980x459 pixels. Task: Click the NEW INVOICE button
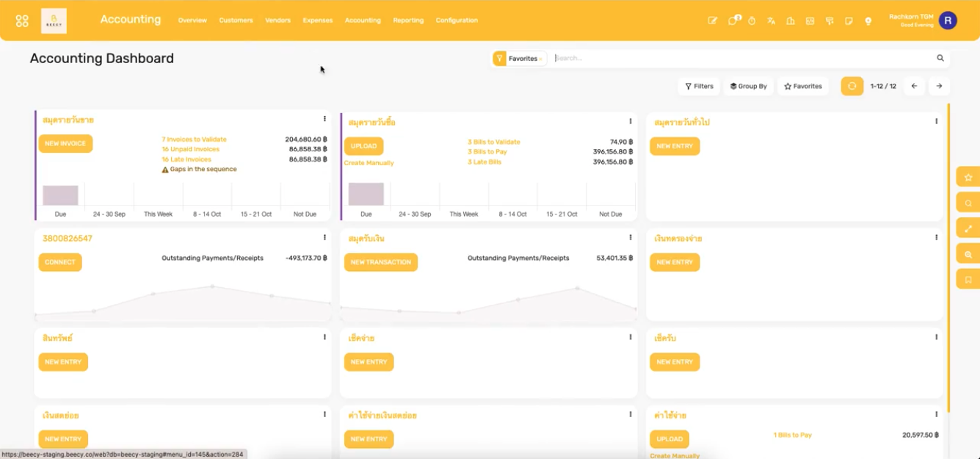65,143
